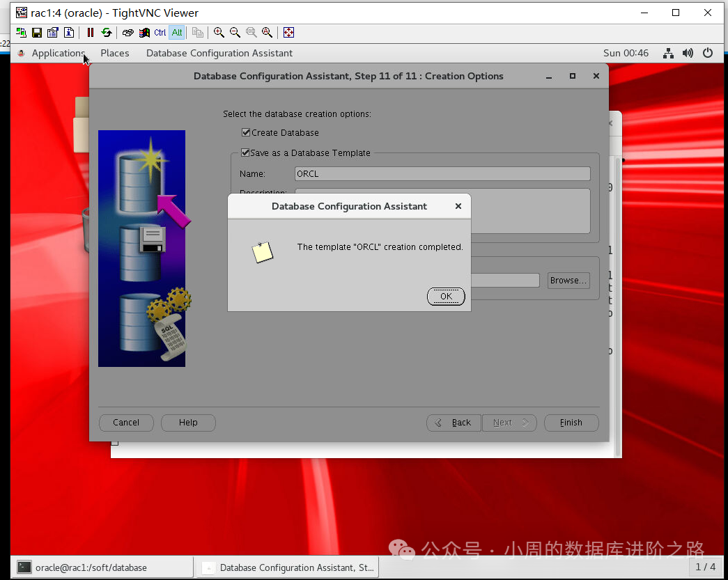
Task: Open the Places menu
Action: pyautogui.click(x=115, y=54)
